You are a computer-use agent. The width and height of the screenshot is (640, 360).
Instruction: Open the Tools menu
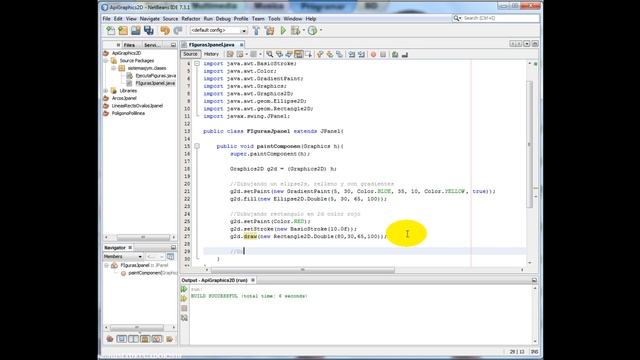pyautogui.click(x=274, y=19)
